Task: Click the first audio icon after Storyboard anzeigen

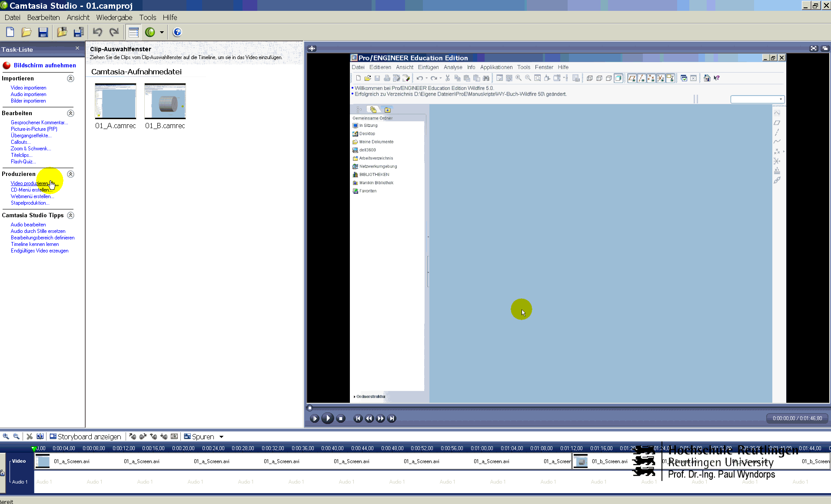Action: [133, 436]
